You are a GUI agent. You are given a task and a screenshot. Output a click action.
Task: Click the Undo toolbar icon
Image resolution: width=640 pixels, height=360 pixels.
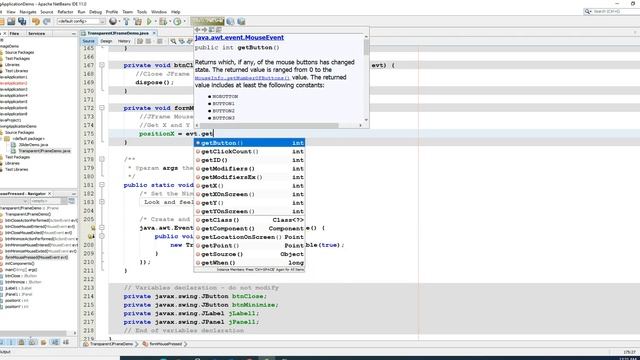pyautogui.click(x=36, y=21)
